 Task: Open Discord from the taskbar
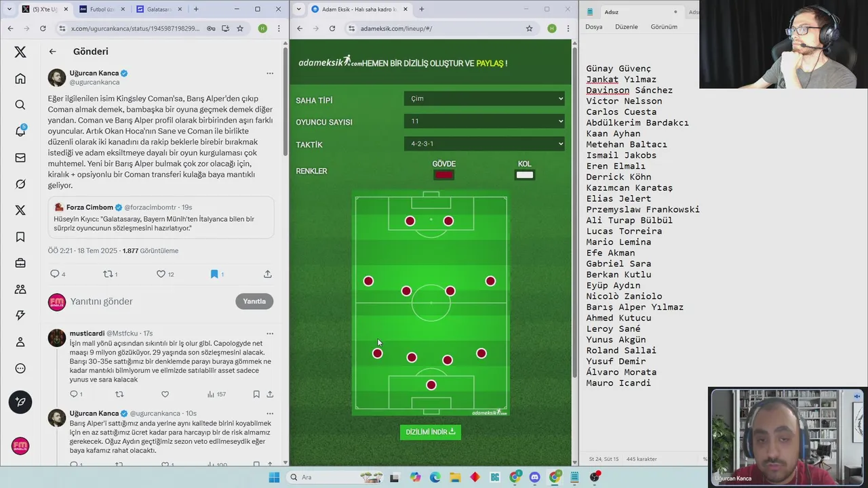click(x=534, y=477)
